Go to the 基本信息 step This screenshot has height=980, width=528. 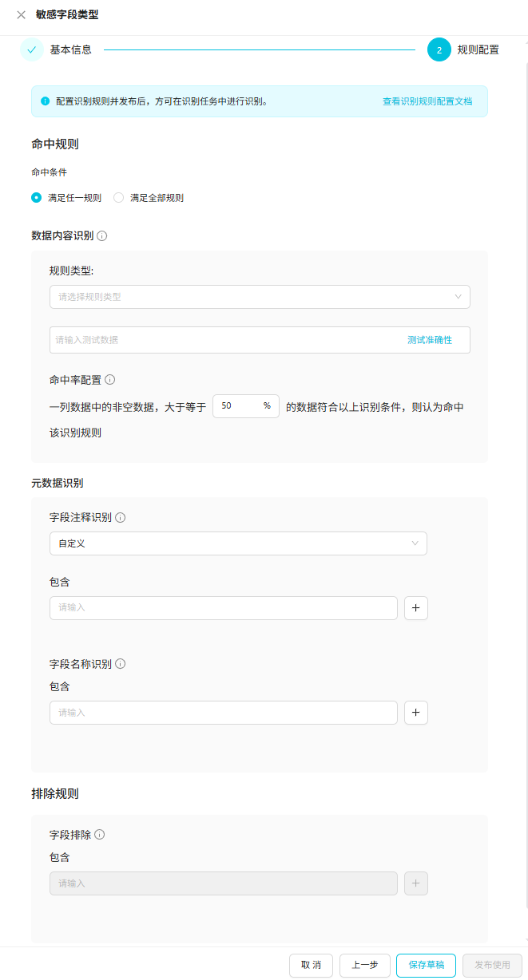click(x=70, y=49)
